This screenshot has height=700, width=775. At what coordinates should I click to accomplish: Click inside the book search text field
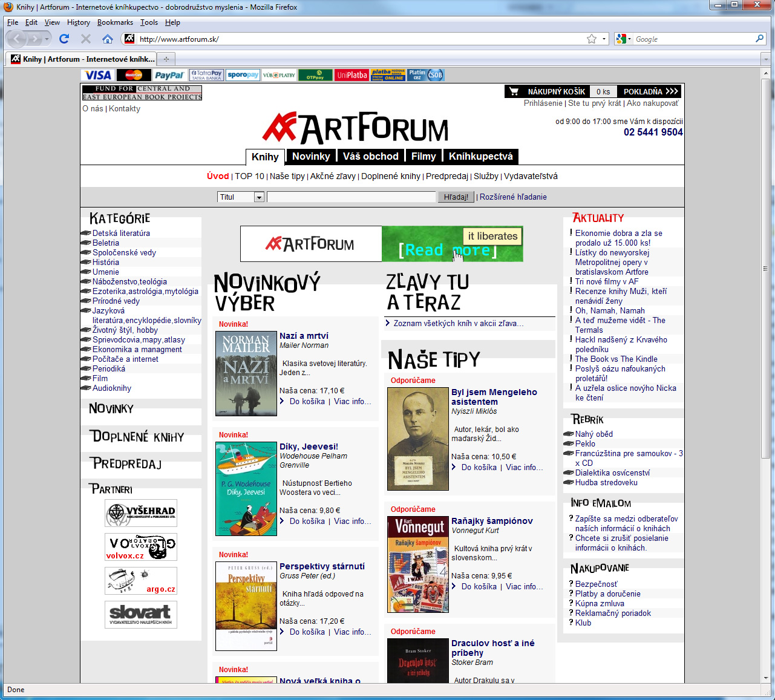[352, 197]
